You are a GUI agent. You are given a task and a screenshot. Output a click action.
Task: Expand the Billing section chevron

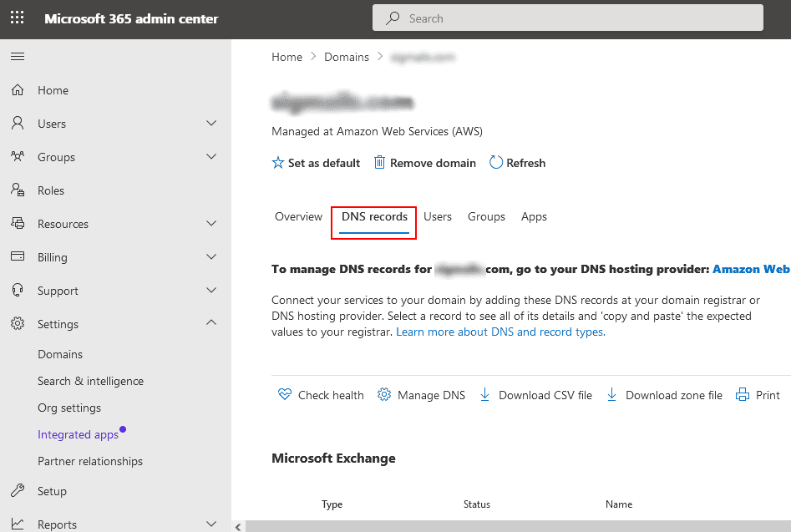211,257
